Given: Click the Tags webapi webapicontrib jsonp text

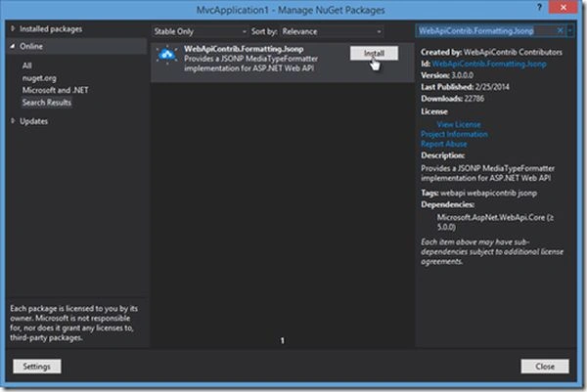Looking at the screenshot, I should coord(478,193).
